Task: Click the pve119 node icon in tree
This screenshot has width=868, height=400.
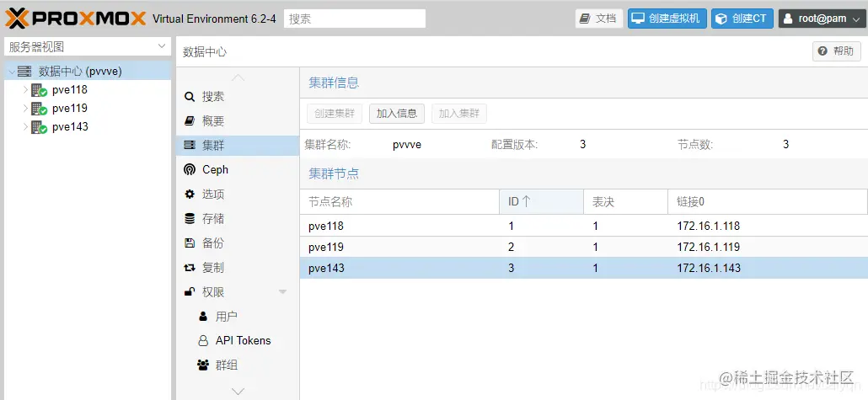Action: pyautogui.click(x=39, y=109)
